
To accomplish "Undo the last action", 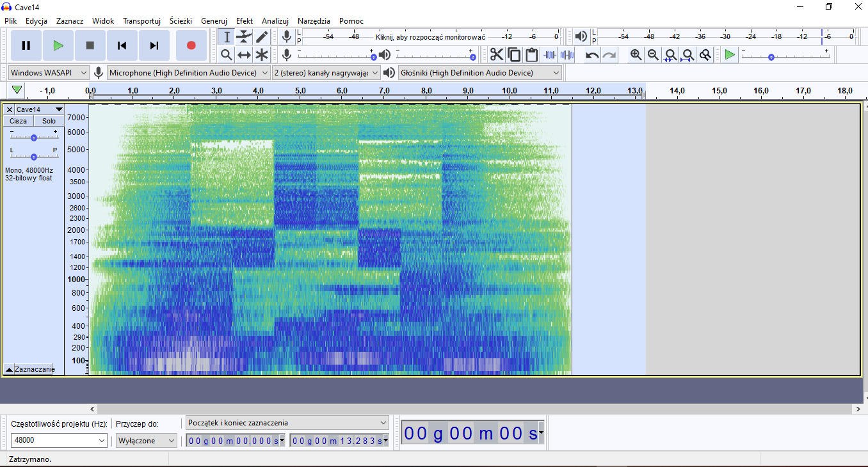I will coord(592,55).
